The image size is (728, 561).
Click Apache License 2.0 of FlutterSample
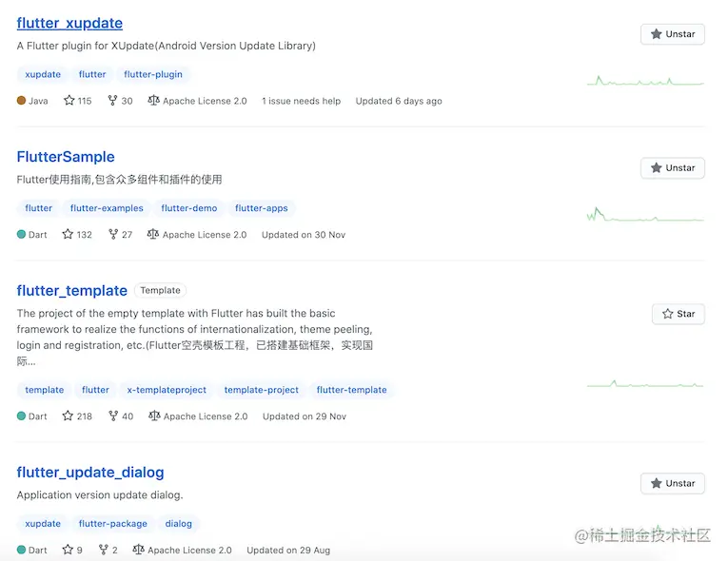tap(197, 234)
